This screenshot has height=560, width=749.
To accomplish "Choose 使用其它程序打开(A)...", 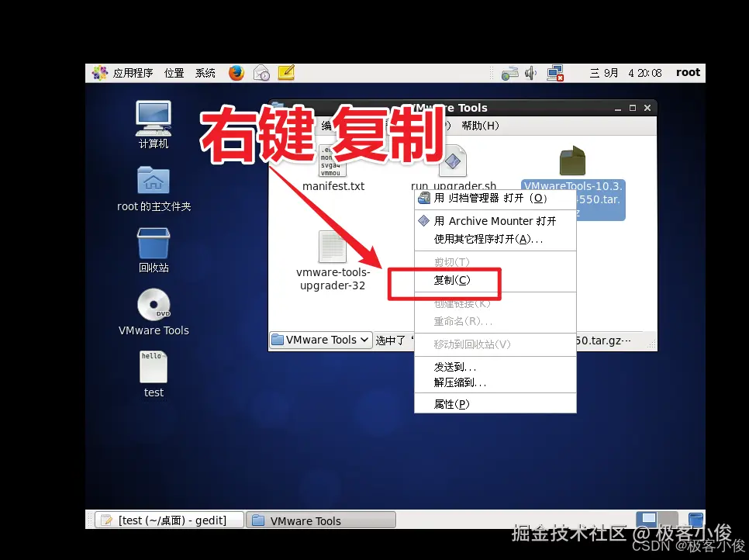I will (x=495, y=239).
